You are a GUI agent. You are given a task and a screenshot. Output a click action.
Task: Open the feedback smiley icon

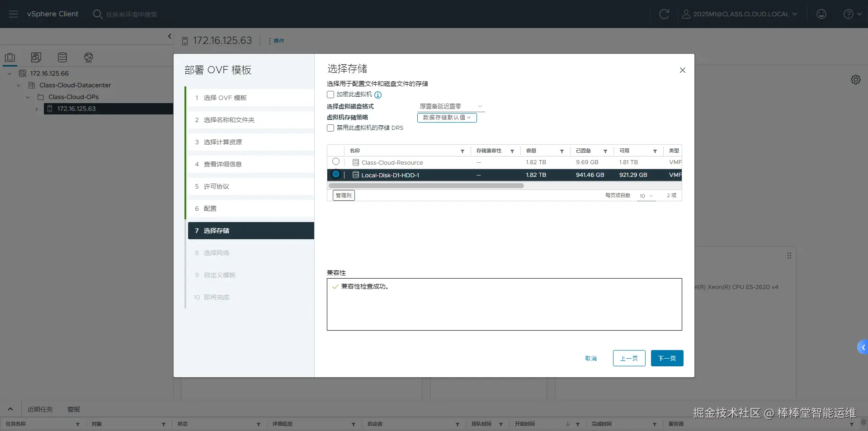click(x=821, y=14)
